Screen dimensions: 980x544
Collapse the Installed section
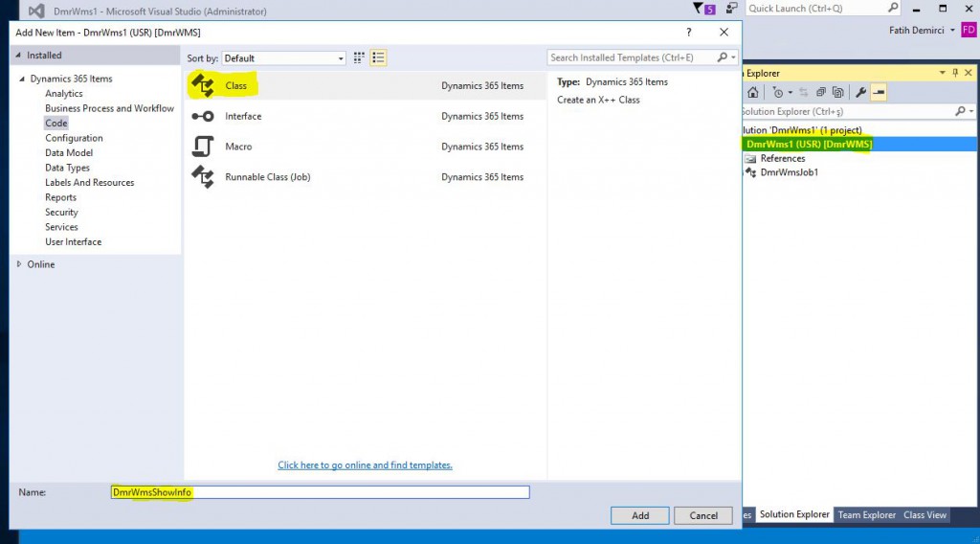18,55
